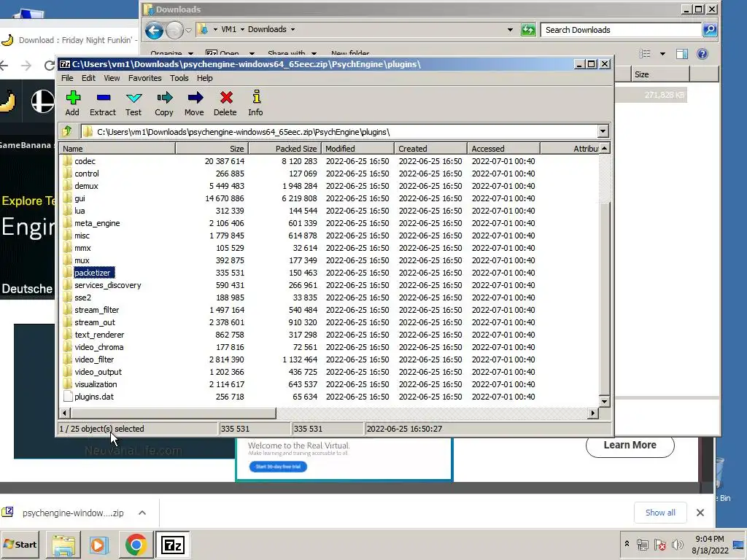Image resolution: width=747 pixels, height=560 pixels.
Task: Expand the psychengine zip download options
Action: 142,513
